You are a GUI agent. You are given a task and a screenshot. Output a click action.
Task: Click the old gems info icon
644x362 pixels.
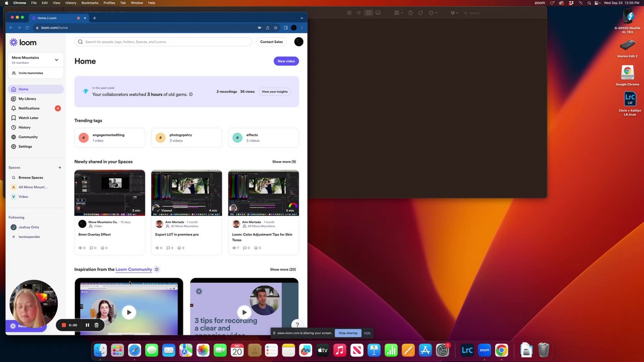point(191,94)
